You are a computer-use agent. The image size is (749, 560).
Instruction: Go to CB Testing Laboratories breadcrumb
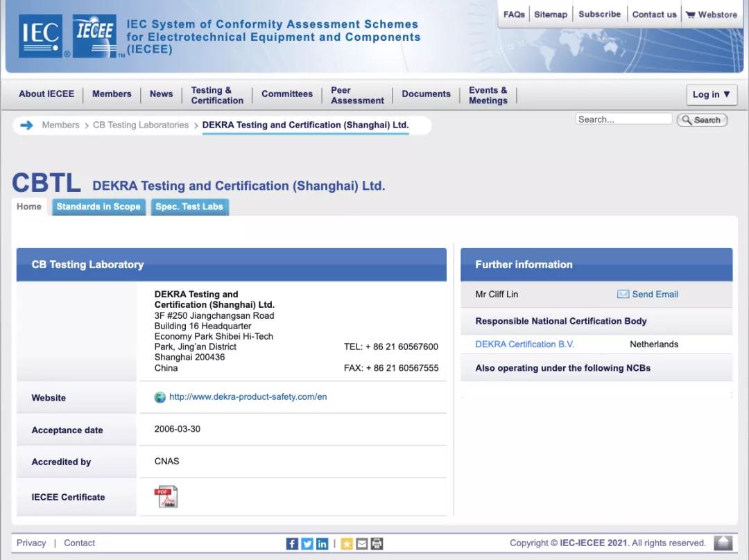141,125
